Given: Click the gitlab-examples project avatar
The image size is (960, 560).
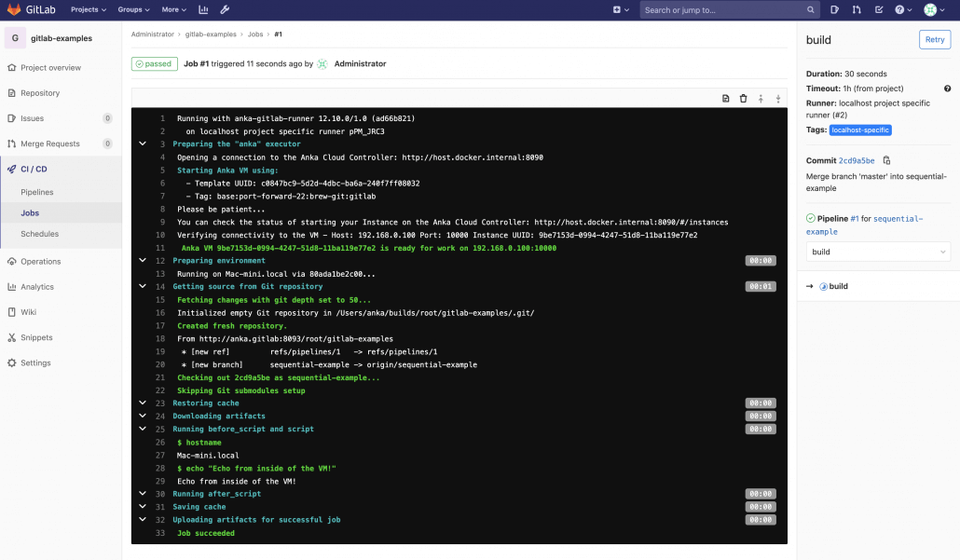Looking at the screenshot, I should tap(15, 38).
